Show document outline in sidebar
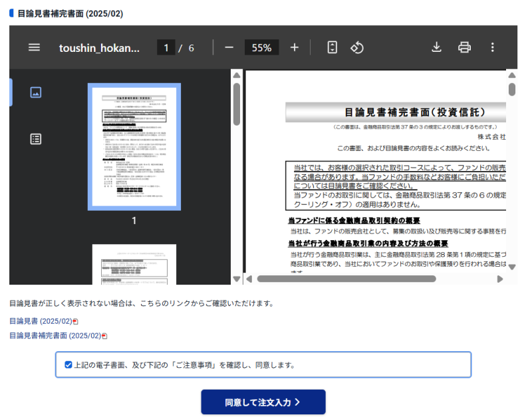The width and height of the screenshot is (532, 417). tap(36, 139)
